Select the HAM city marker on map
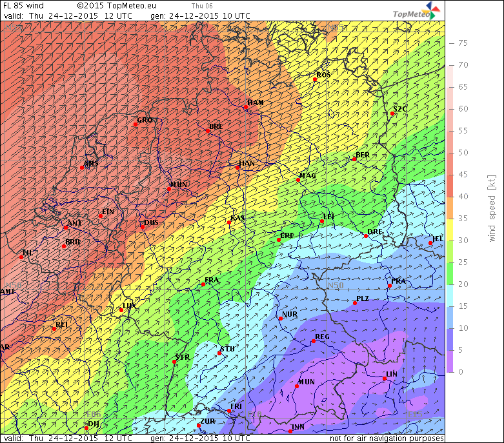Image resolution: width=504 pixels, height=443 pixels. [247, 108]
